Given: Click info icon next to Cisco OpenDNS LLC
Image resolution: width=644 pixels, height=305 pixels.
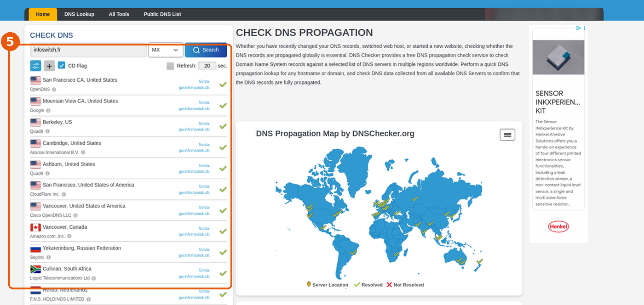Looking at the screenshot, I should coord(75,215).
